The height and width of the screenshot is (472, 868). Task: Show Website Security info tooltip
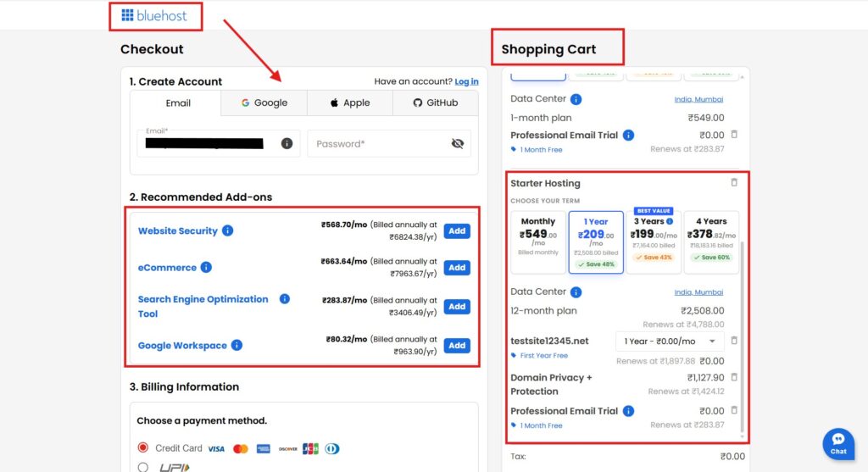[x=227, y=230]
